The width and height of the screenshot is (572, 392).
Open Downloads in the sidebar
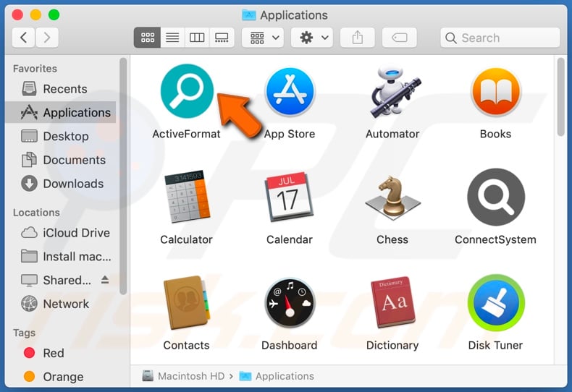[x=61, y=184]
